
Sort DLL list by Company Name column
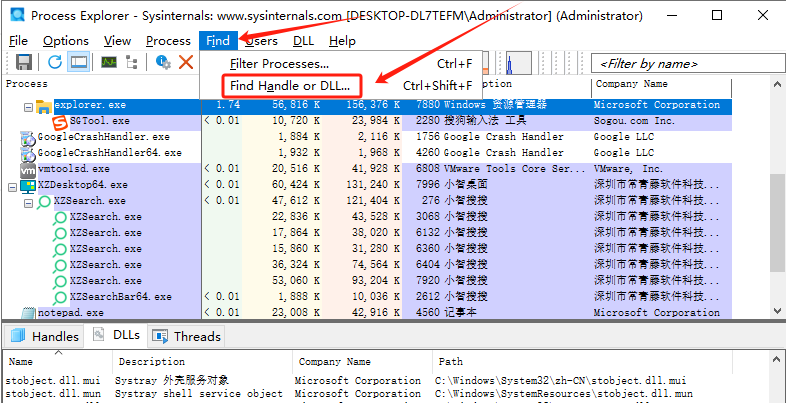click(x=362, y=361)
